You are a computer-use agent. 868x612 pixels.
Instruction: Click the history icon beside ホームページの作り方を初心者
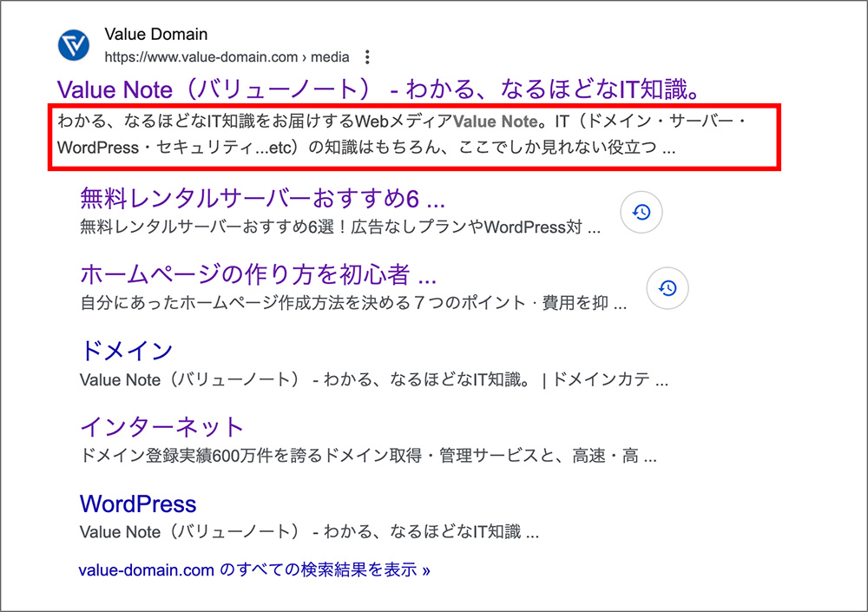pyautogui.click(x=667, y=288)
